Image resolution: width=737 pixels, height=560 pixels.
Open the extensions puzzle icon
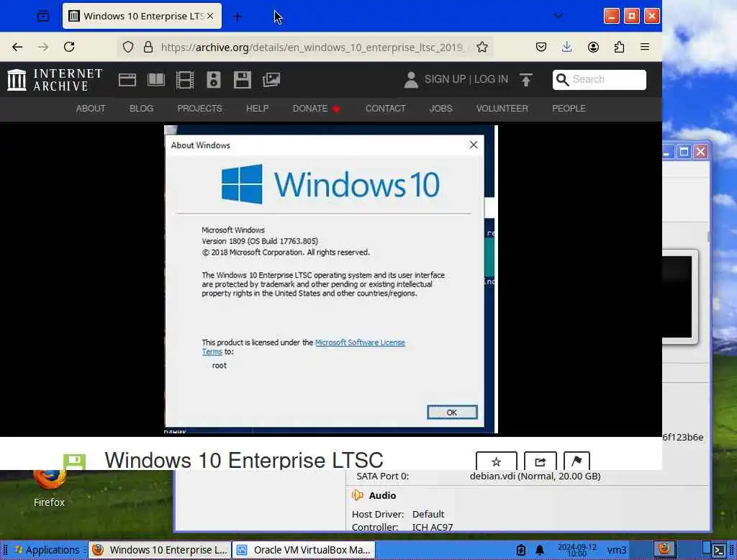[619, 47]
